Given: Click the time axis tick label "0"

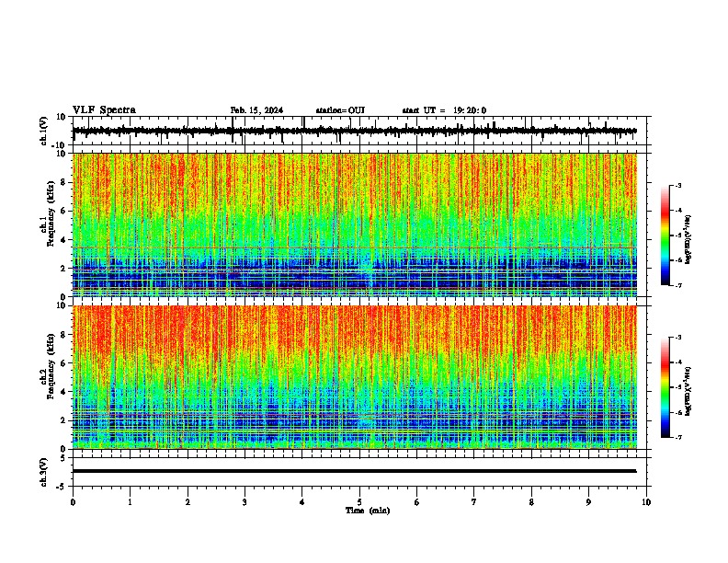Looking at the screenshot, I should tap(73, 502).
